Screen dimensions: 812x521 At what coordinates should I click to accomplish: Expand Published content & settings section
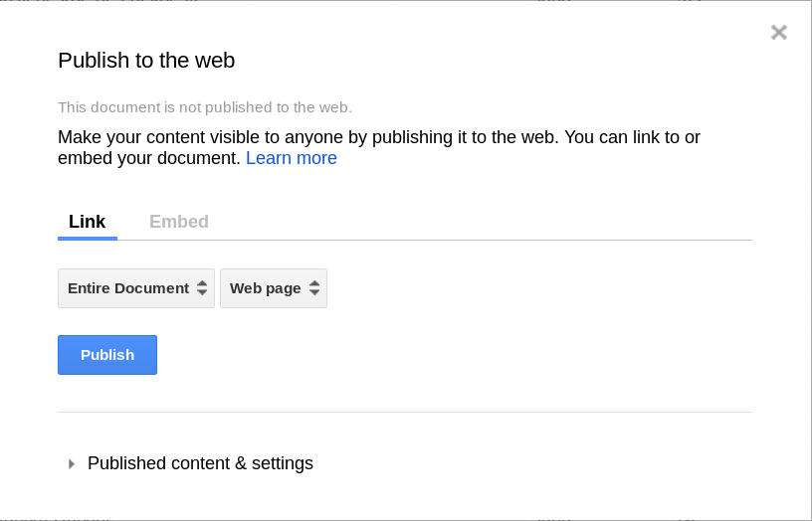click(x=191, y=463)
